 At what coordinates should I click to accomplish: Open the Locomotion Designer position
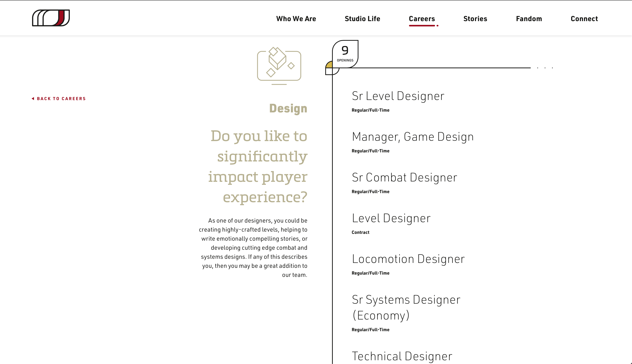tap(408, 259)
